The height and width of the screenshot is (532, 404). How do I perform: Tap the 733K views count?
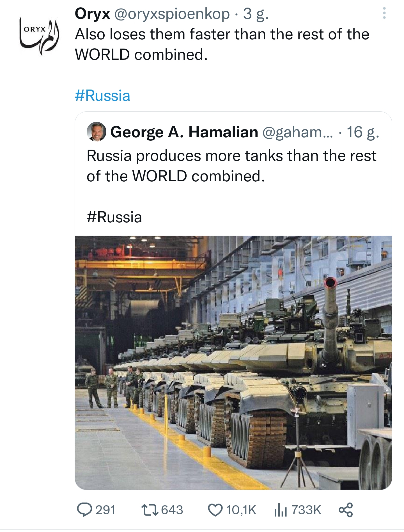[306, 510]
